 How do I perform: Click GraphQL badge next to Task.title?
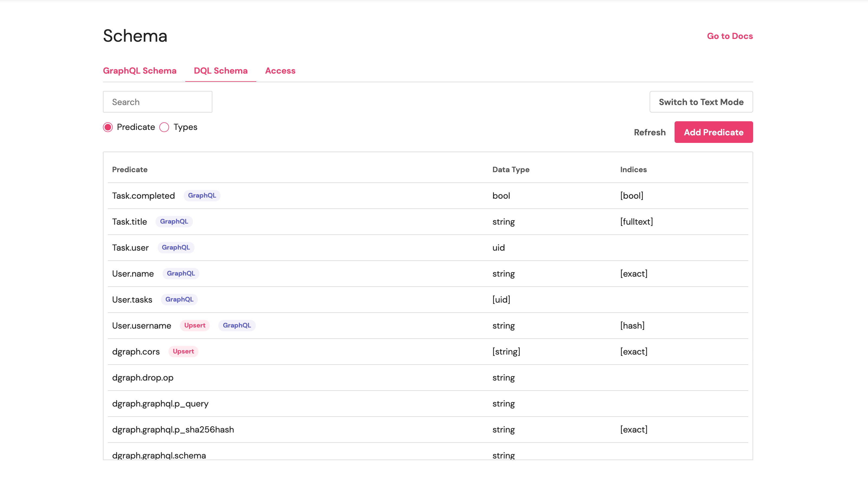click(x=174, y=221)
